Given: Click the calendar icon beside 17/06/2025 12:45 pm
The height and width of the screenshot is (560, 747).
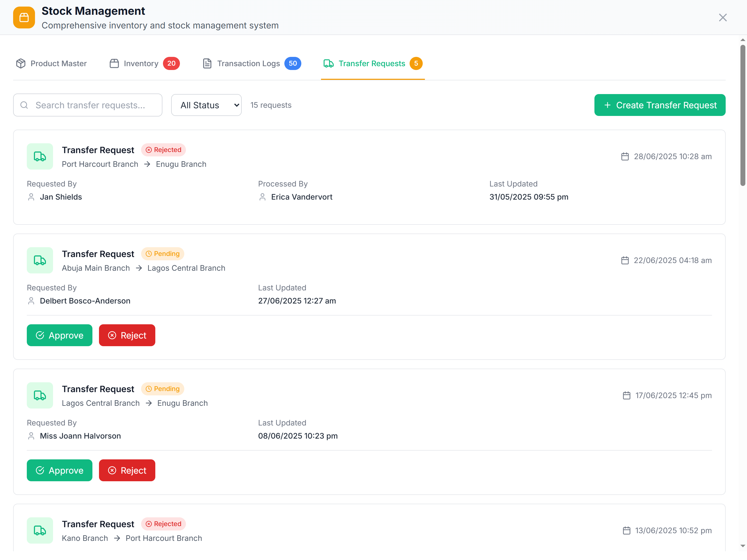Looking at the screenshot, I should click(x=626, y=395).
